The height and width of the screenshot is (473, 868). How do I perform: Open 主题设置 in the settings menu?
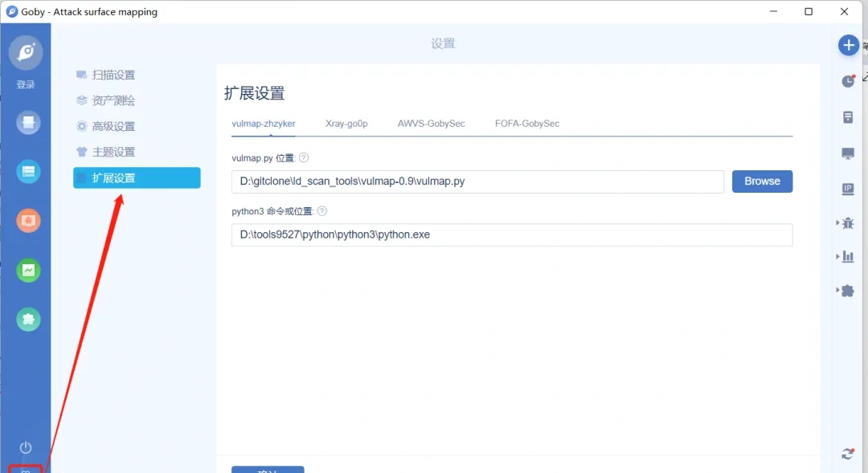(113, 152)
